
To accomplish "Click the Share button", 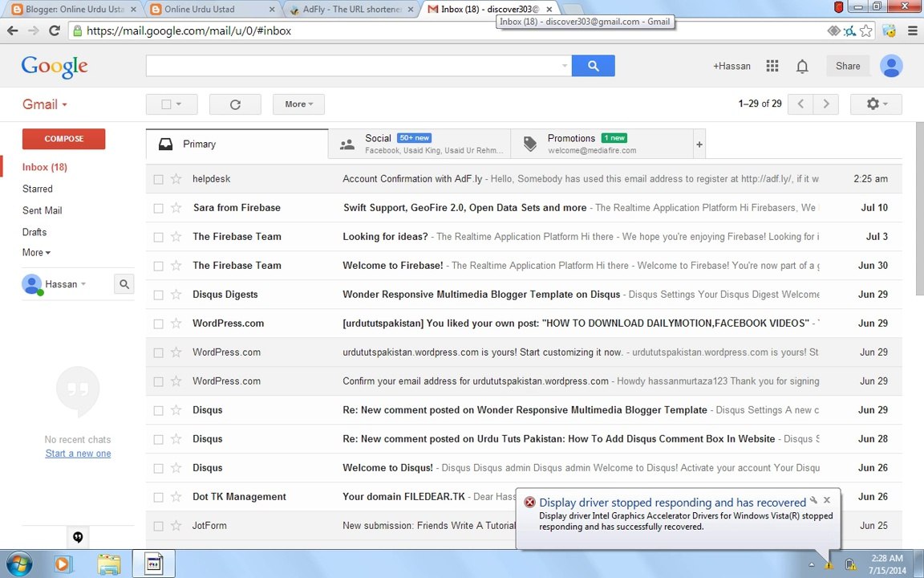I will pos(847,66).
